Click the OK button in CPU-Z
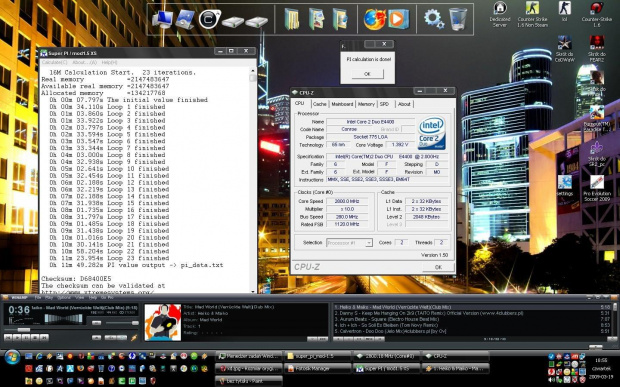The image size is (620, 387). pyautogui.click(x=438, y=267)
